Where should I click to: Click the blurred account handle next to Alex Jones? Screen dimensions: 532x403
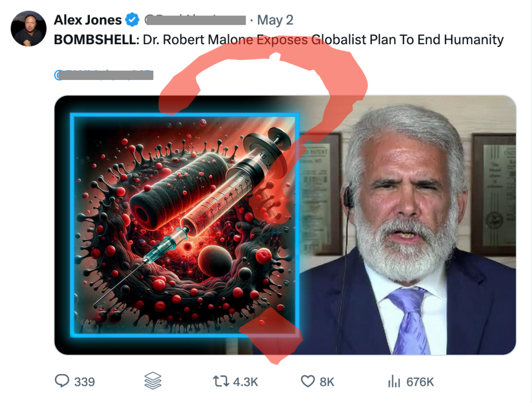195,20
